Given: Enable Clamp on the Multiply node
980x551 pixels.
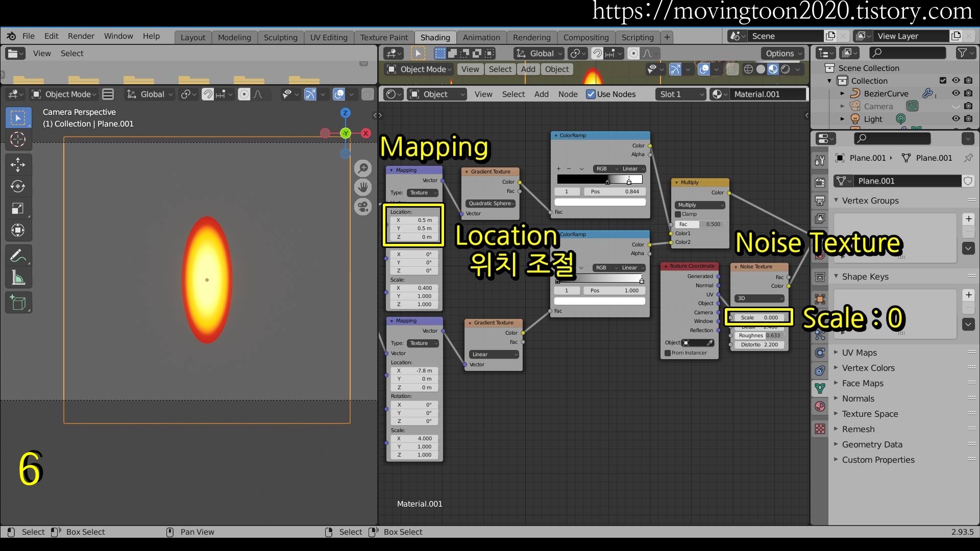Looking at the screenshot, I should 678,214.
